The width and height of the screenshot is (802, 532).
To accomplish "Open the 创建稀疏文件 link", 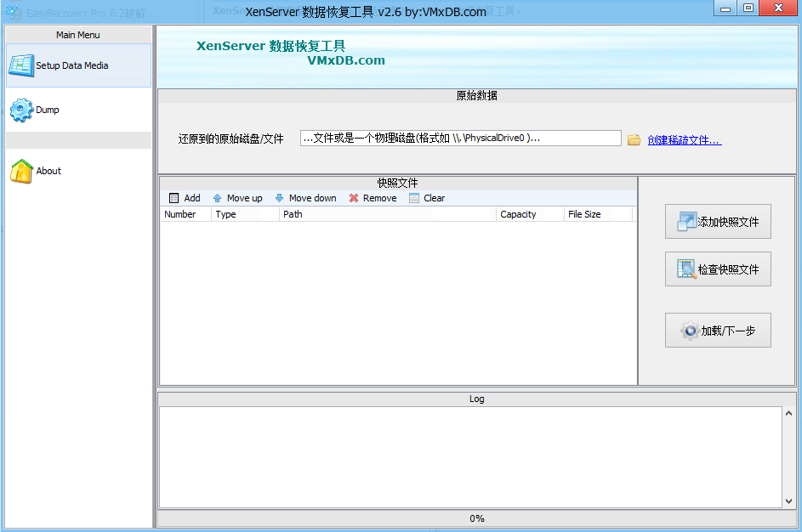I will click(684, 140).
